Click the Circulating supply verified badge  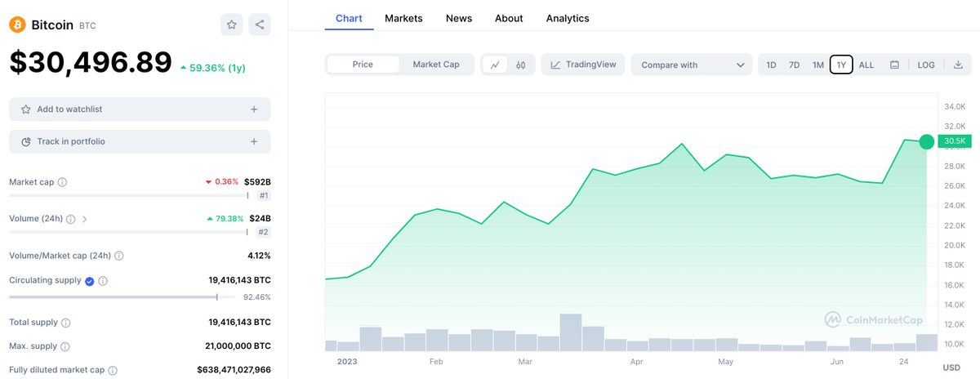(89, 280)
